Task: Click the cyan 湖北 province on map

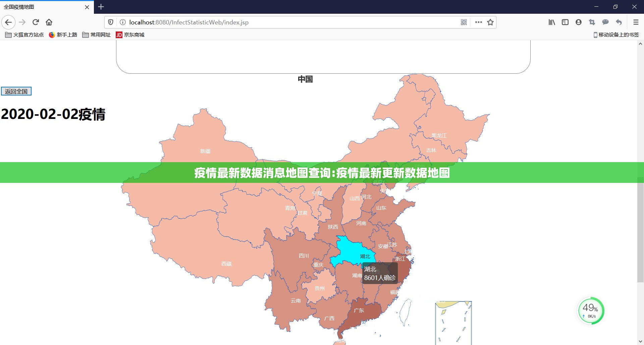Action: pos(352,251)
